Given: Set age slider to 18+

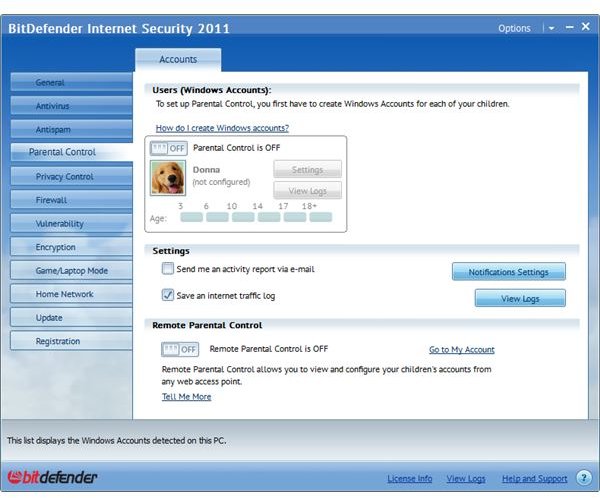Looking at the screenshot, I should click(320, 217).
